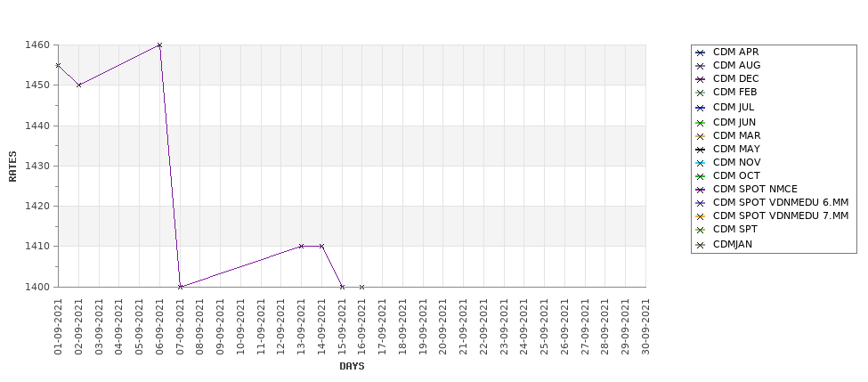Click the 28-09-2021 date label
This screenshot has height=382, width=868.
pos(605,327)
